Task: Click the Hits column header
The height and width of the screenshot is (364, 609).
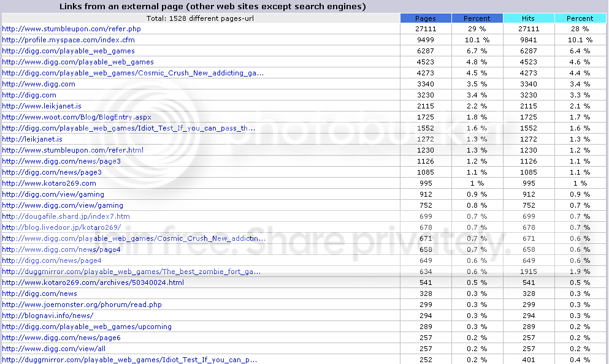Action: tap(529, 18)
